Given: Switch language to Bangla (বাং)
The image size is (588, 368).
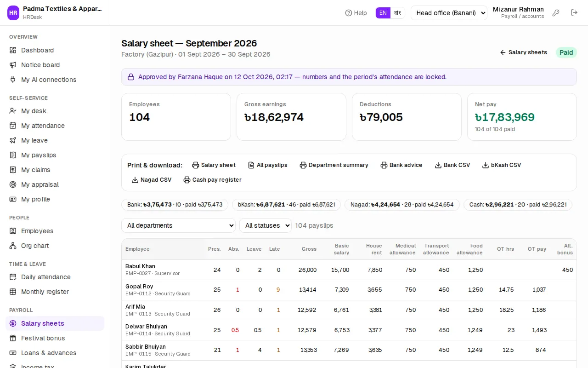Looking at the screenshot, I should coord(398,13).
